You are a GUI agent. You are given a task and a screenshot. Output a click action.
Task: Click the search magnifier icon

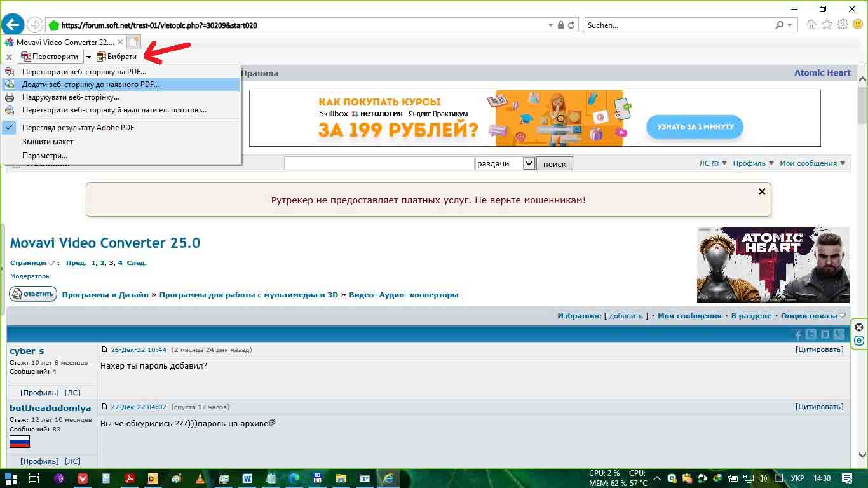coord(780,25)
